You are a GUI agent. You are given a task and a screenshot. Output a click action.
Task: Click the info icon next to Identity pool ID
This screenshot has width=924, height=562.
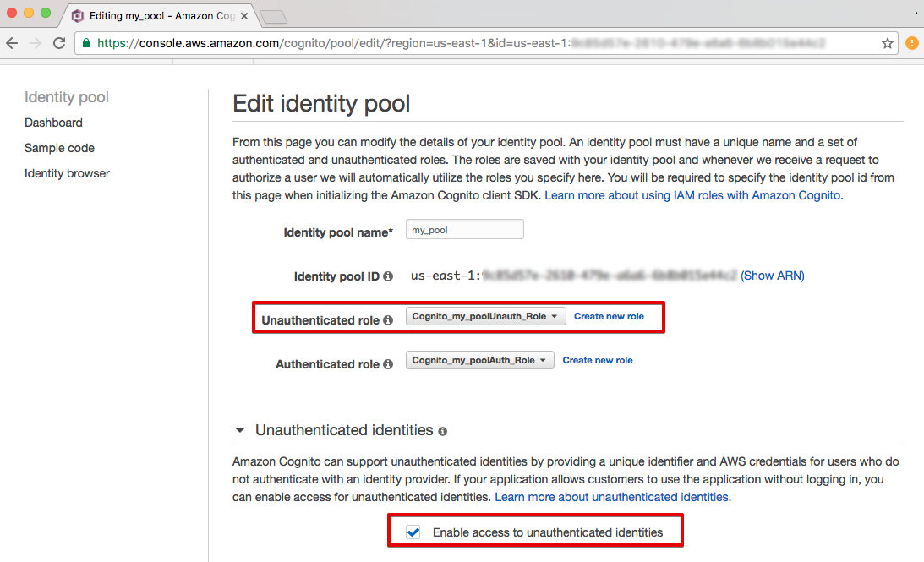coord(388,276)
